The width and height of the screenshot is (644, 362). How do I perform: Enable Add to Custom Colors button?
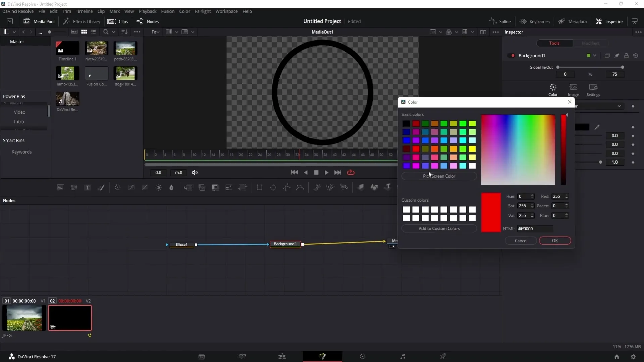439,229
